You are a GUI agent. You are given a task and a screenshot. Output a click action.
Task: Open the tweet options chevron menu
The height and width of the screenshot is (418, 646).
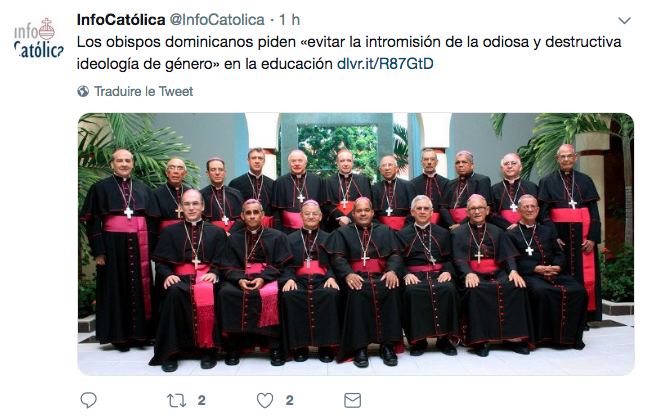[x=625, y=21]
